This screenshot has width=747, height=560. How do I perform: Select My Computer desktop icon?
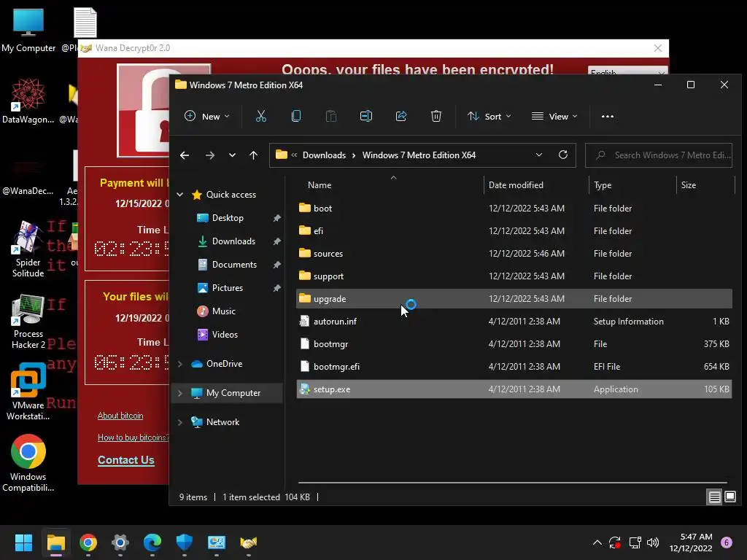pyautogui.click(x=28, y=29)
